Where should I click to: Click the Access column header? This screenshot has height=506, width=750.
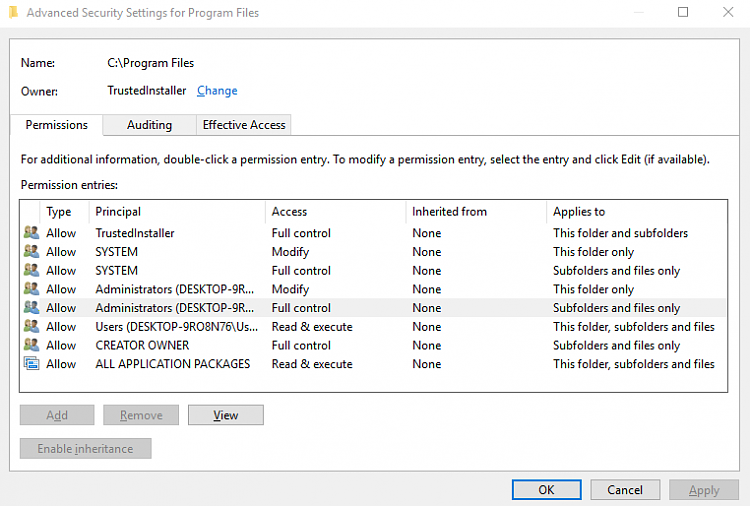tap(336, 211)
